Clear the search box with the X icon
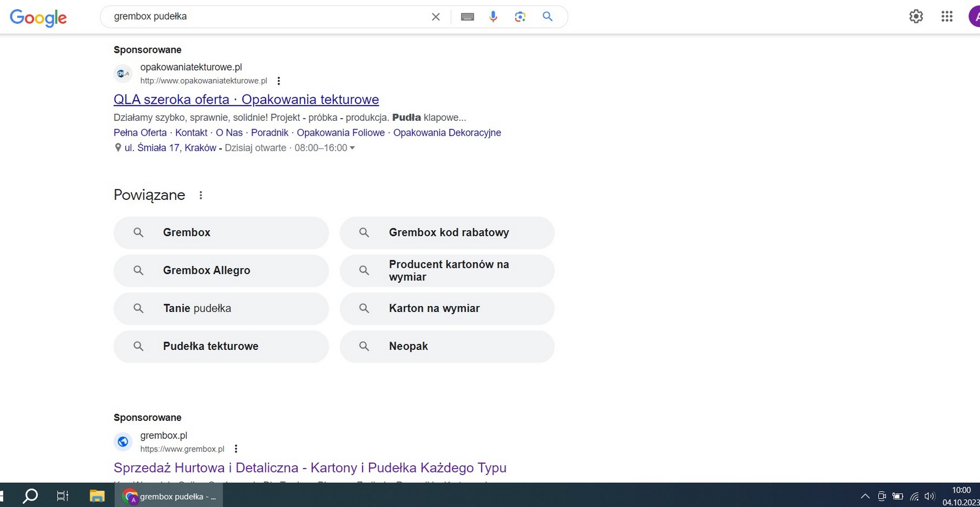 coord(435,17)
